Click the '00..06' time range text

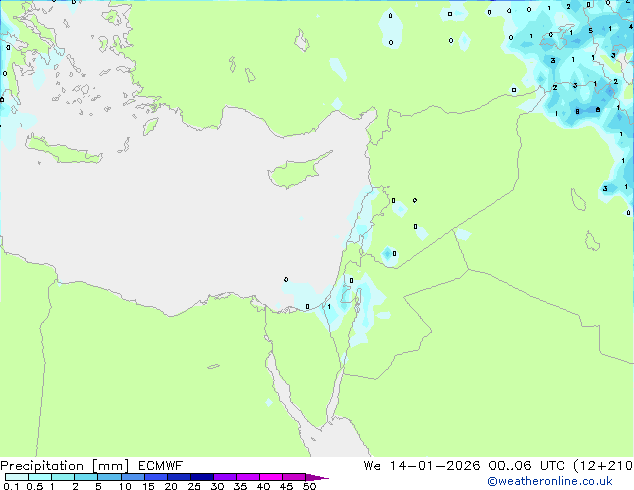point(510,466)
